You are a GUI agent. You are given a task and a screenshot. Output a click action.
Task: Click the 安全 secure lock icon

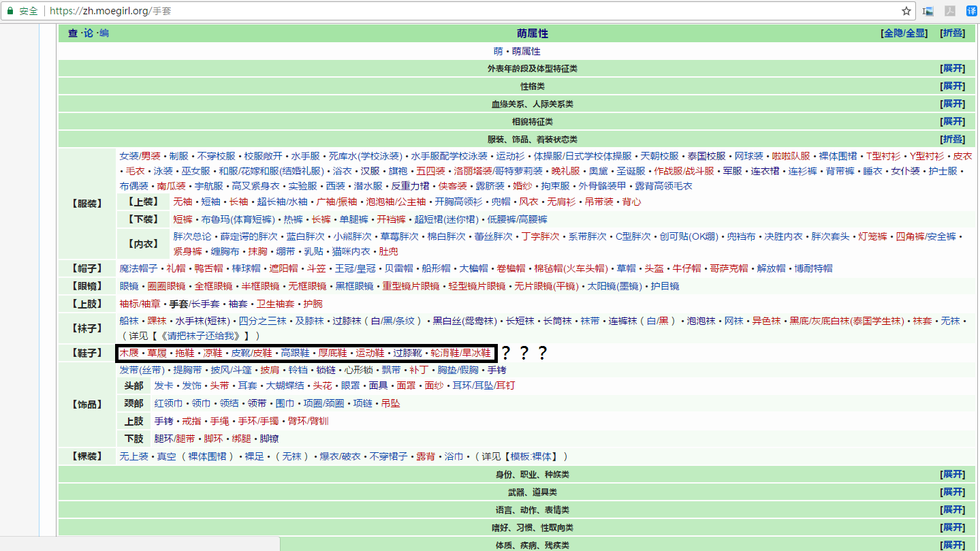9,12
